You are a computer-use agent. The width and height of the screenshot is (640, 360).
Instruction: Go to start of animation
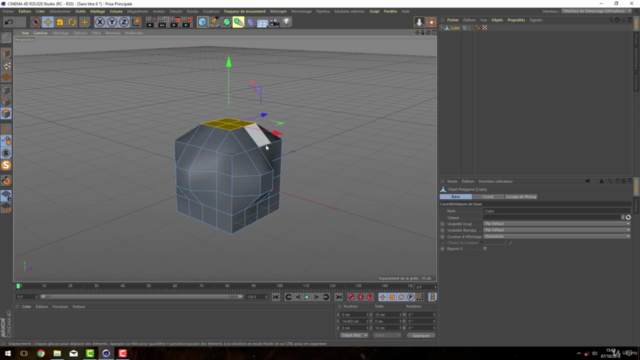276,297
